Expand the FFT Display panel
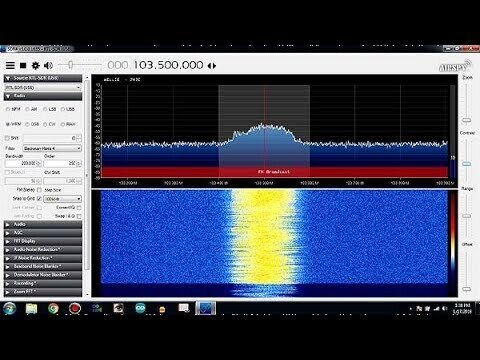The width and height of the screenshot is (480, 360). coord(43,241)
